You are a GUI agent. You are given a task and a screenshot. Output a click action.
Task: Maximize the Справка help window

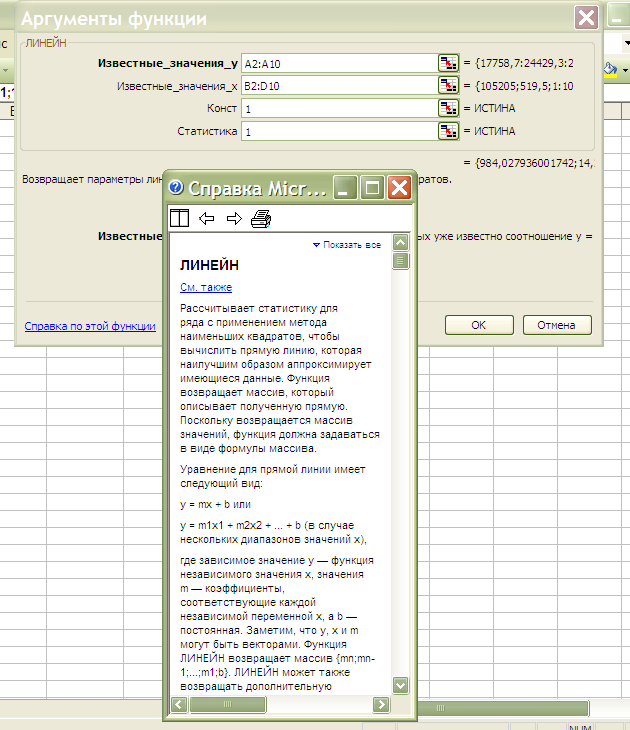point(372,188)
